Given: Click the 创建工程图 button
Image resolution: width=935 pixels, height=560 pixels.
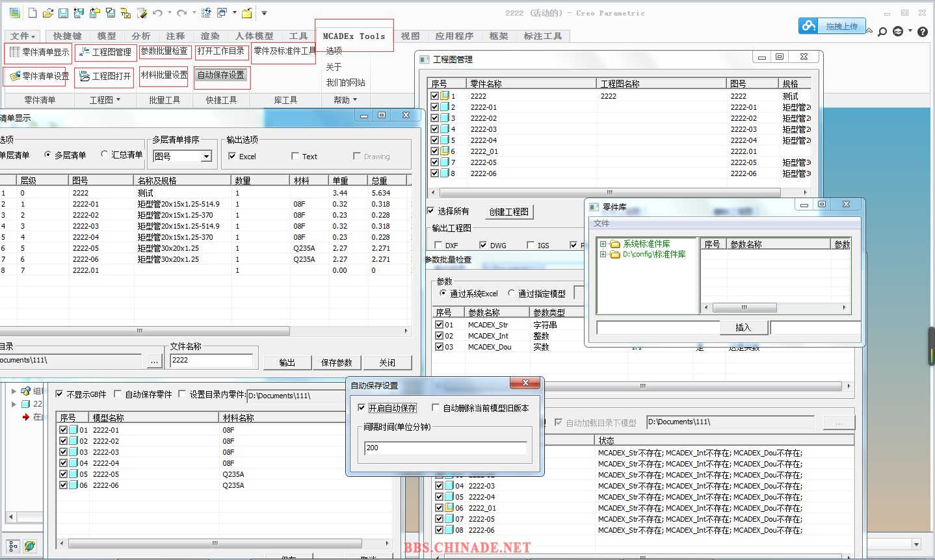Looking at the screenshot, I should click(x=509, y=212).
